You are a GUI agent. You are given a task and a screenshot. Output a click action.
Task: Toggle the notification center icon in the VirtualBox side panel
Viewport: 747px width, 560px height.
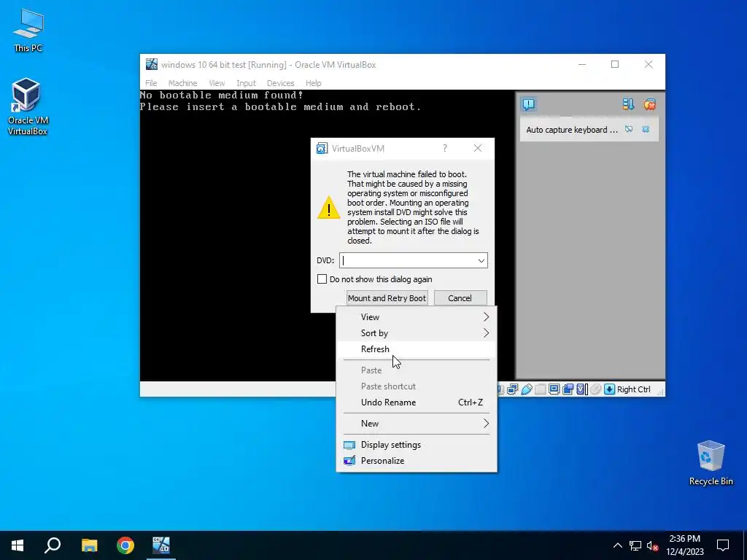[x=528, y=104]
